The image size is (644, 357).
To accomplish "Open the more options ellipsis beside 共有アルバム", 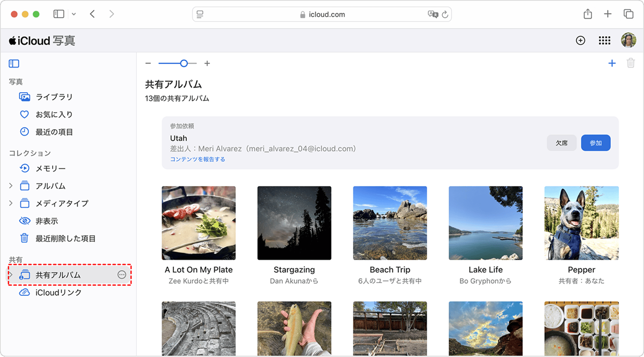I will pos(122,275).
